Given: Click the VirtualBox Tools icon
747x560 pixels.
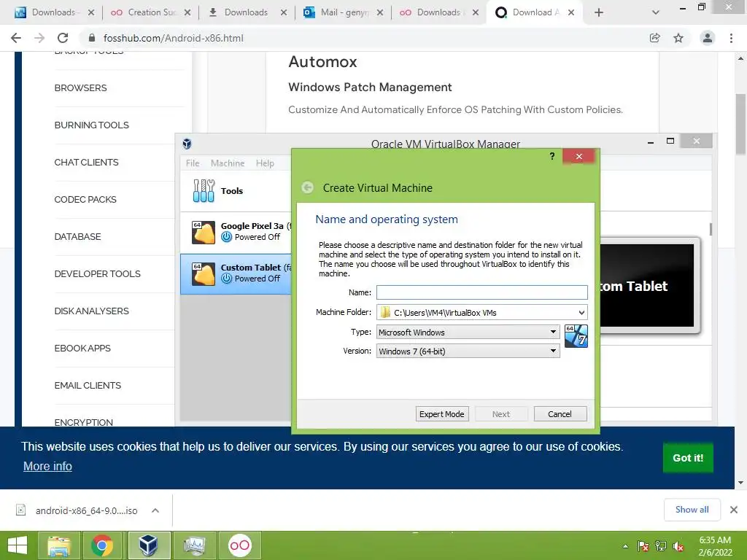Looking at the screenshot, I should 204,190.
